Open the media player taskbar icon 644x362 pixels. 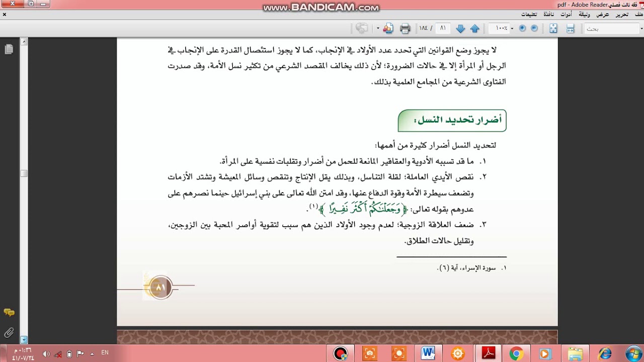[x=545, y=353]
